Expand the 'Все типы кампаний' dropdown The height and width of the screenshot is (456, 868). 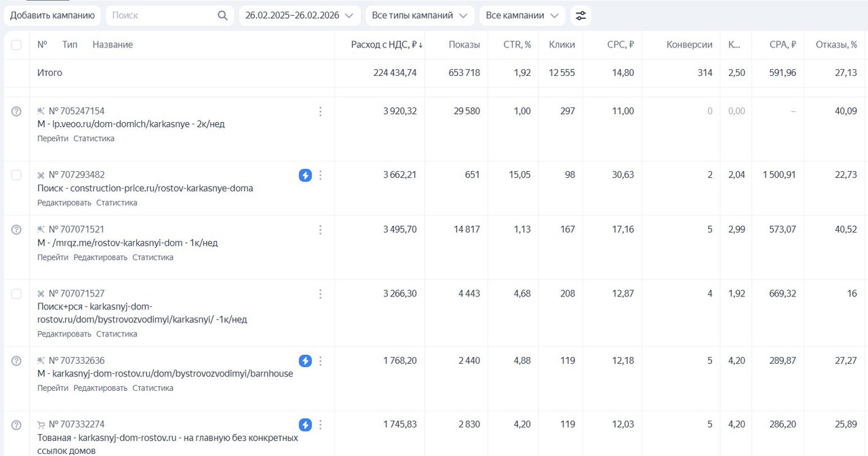click(x=420, y=16)
